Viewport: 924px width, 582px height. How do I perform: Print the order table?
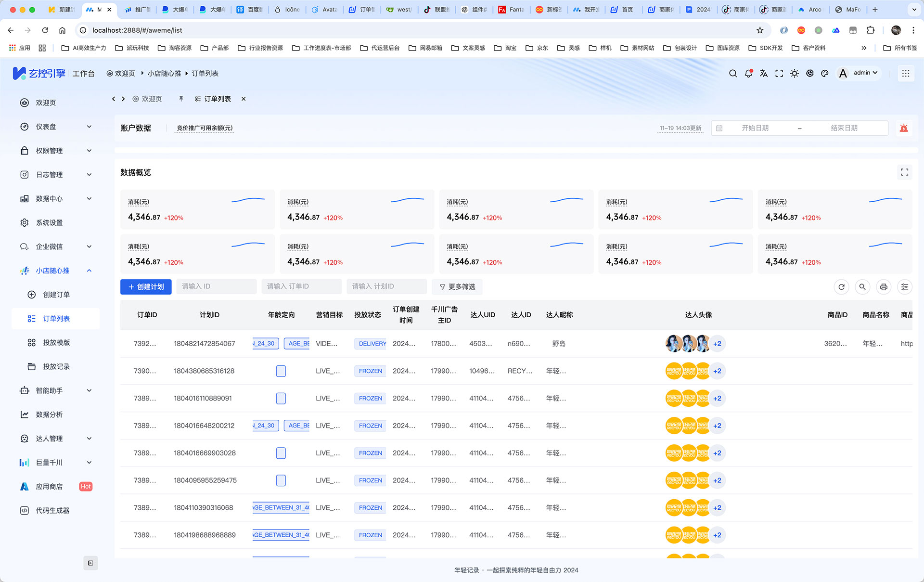click(884, 286)
